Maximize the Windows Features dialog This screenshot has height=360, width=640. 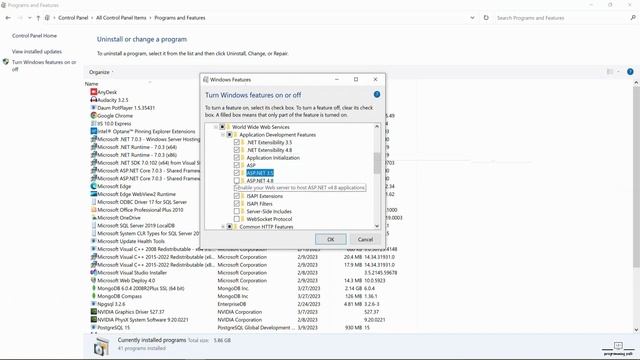356,79
